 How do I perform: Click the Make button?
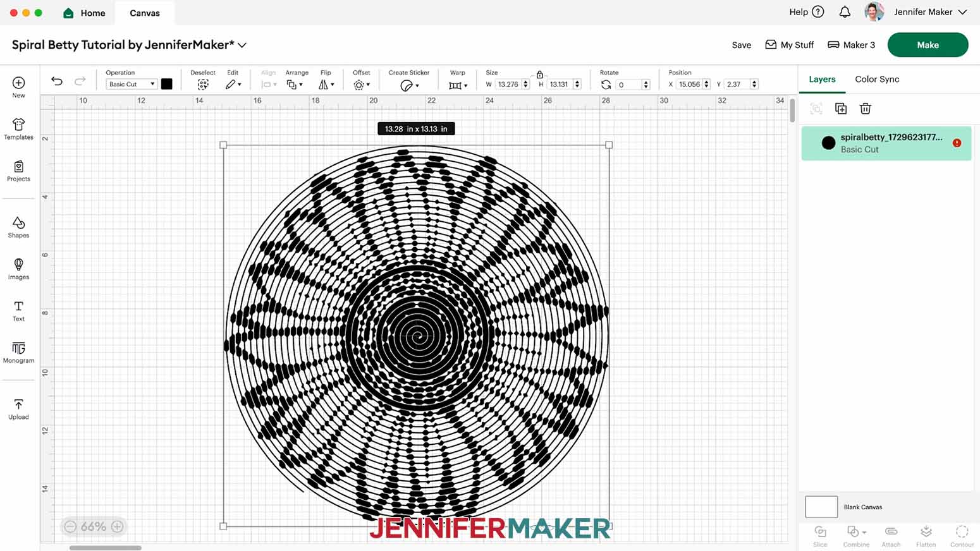(x=928, y=45)
